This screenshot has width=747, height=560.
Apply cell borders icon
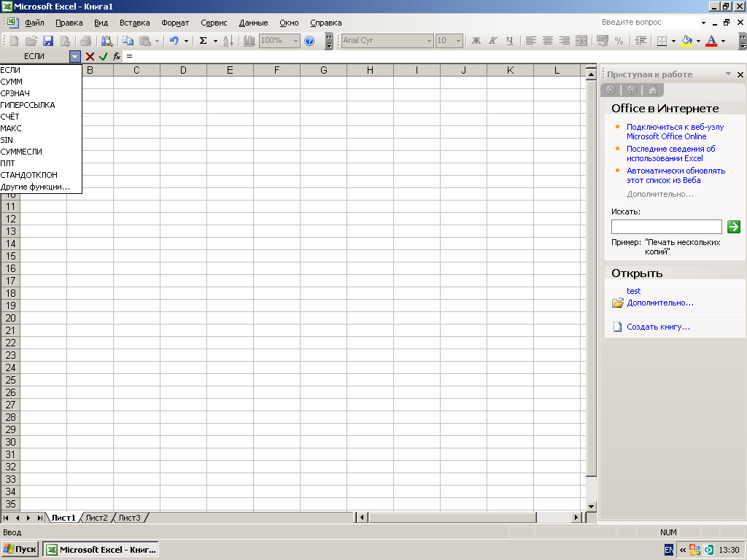662,41
